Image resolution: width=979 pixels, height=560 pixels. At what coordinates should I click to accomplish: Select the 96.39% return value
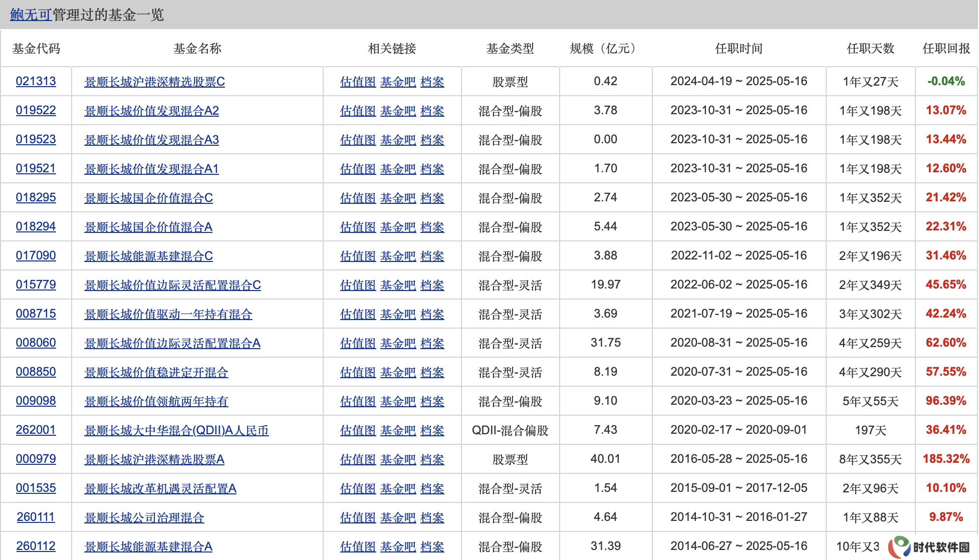point(946,401)
